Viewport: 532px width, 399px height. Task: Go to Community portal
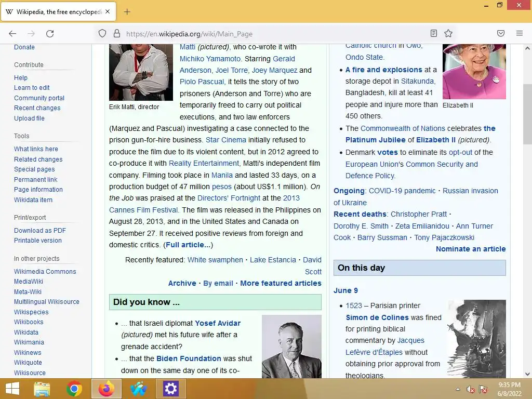(39, 98)
